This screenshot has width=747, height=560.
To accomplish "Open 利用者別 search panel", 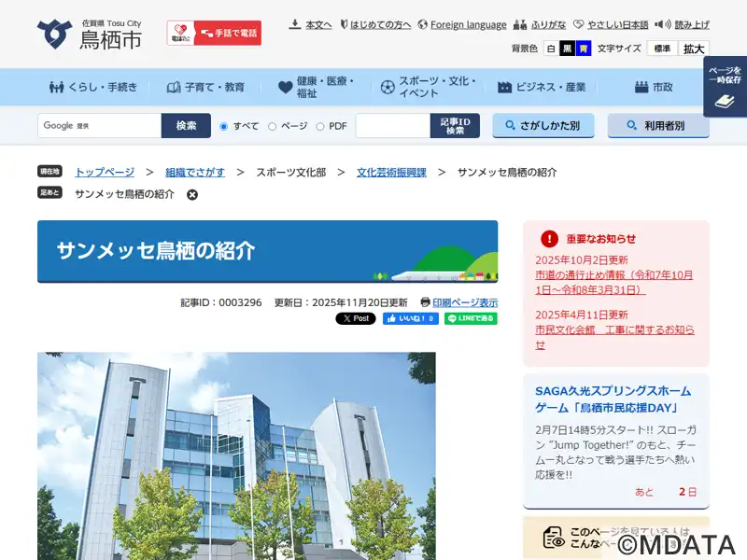I will tap(658, 126).
